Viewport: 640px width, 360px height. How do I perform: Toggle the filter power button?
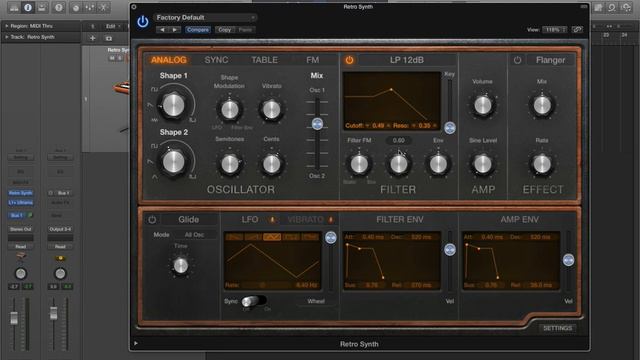(x=349, y=60)
